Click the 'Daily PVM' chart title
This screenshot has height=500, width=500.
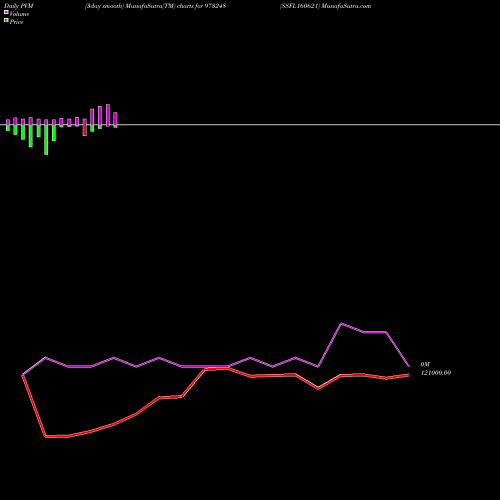tap(19, 6)
